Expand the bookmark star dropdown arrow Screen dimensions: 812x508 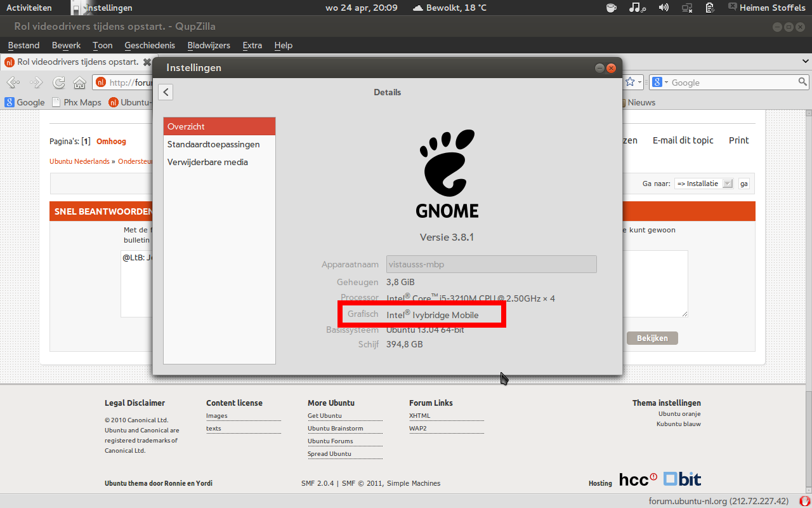[x=641, y=83]
